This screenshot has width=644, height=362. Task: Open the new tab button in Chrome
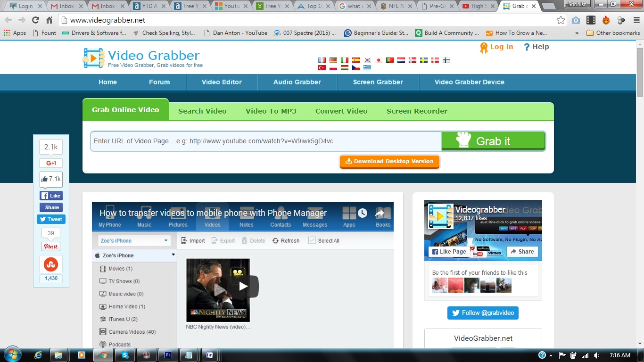[x=548, y=7]
